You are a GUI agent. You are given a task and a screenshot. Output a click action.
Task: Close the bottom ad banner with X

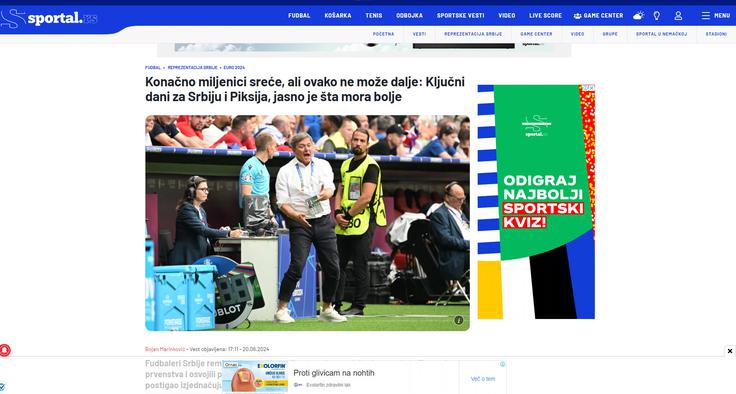click(x=730, y=351)
